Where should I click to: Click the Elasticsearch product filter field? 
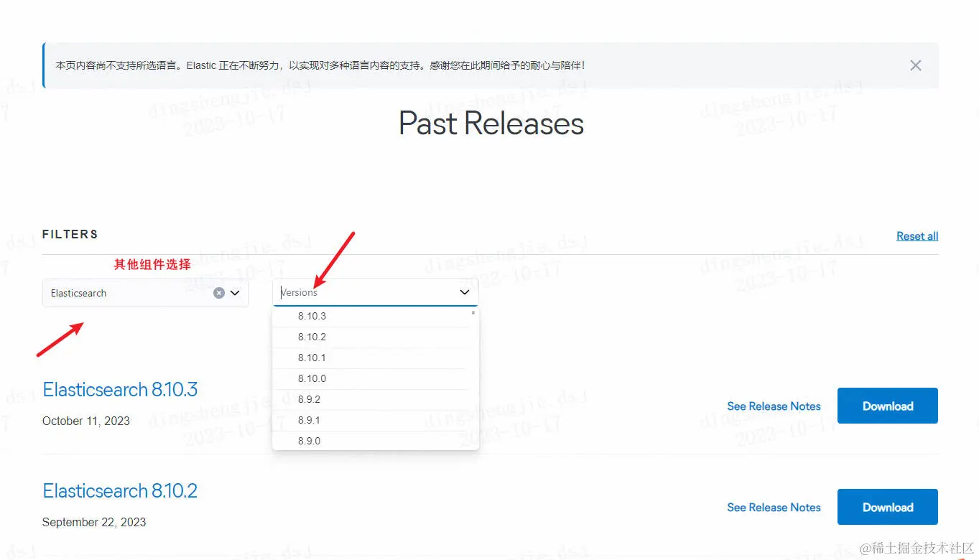[146, 293]
